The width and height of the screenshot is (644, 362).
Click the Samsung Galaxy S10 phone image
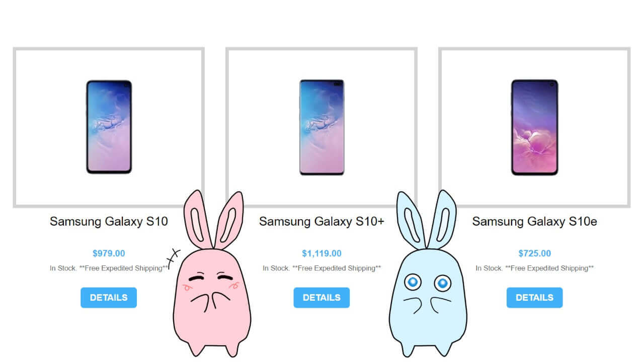tap(109, 127)
